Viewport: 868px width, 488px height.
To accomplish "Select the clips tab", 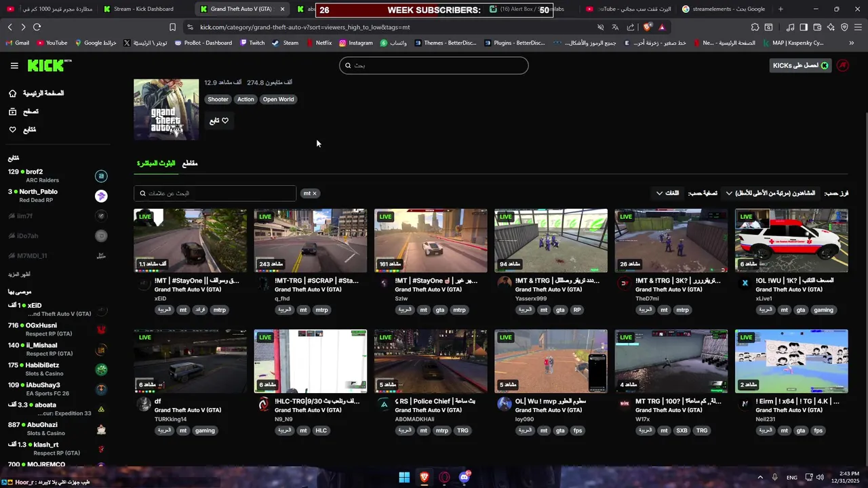I will [190, 163].
